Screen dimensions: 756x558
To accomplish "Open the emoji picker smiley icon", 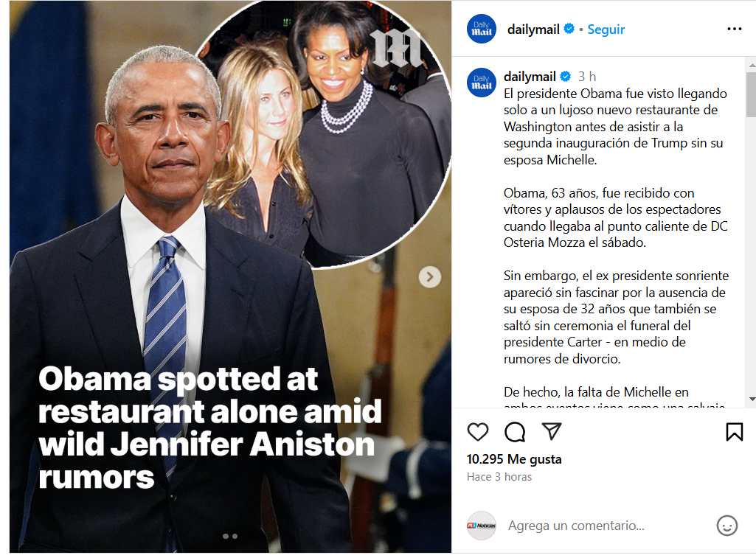I will point(726,526).
